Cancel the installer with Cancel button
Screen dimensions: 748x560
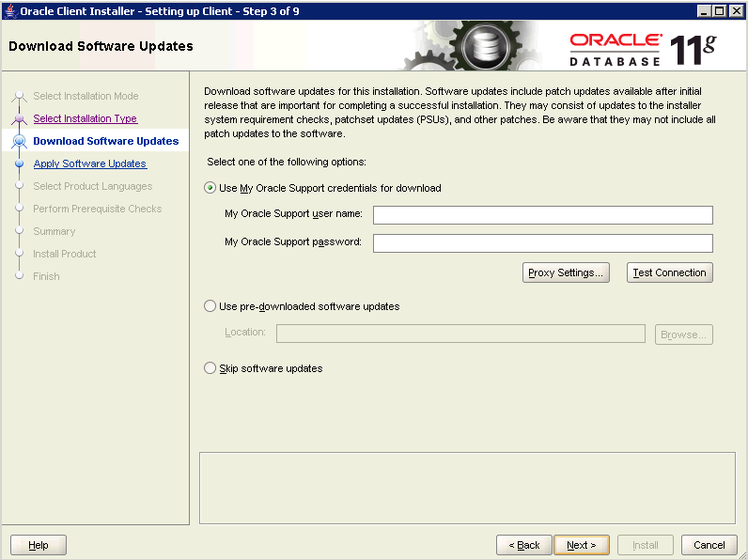coord(709,545)
